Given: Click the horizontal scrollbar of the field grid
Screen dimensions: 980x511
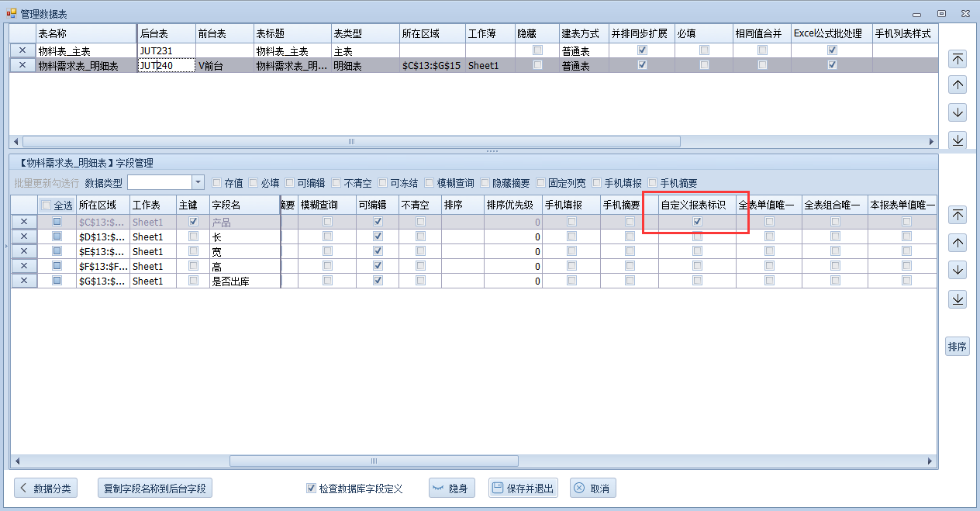Looking at the screenshot, I should tap(372, 461).
